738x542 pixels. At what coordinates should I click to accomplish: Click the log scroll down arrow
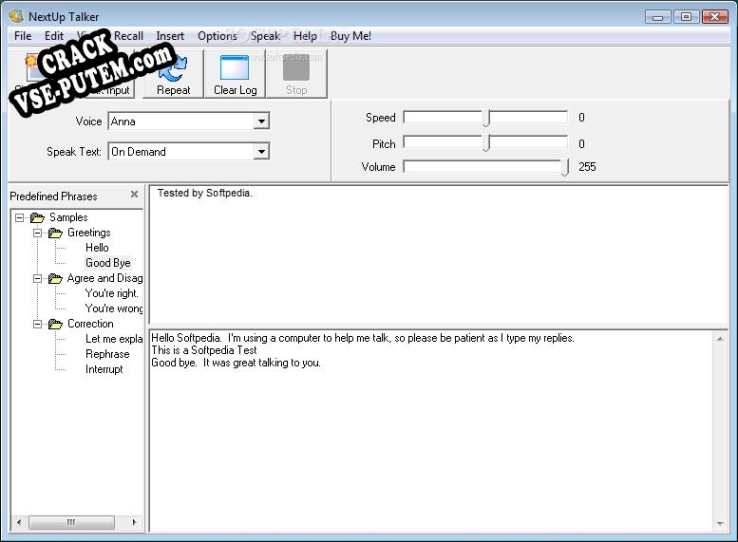tap(720, 524)
